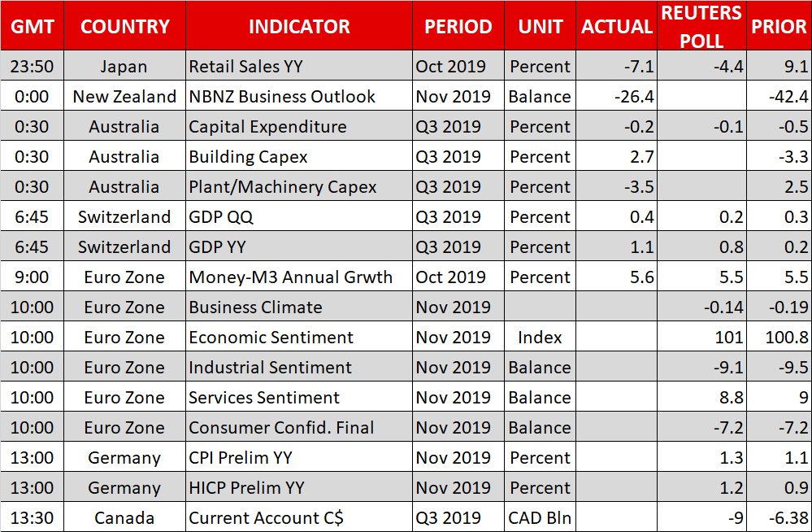Select NBNZ Business Outlook cell

click(282, 96)
